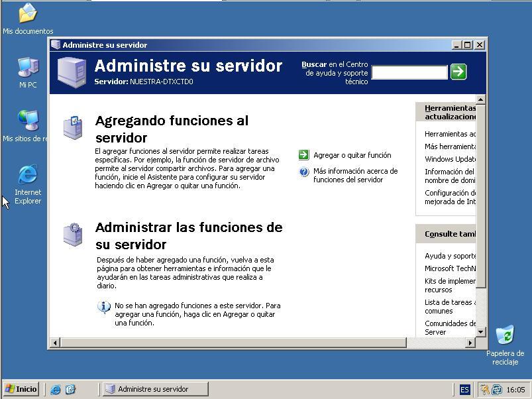532x399 pixels.
Task: Click the network tray icon
Action: point(497,390)
